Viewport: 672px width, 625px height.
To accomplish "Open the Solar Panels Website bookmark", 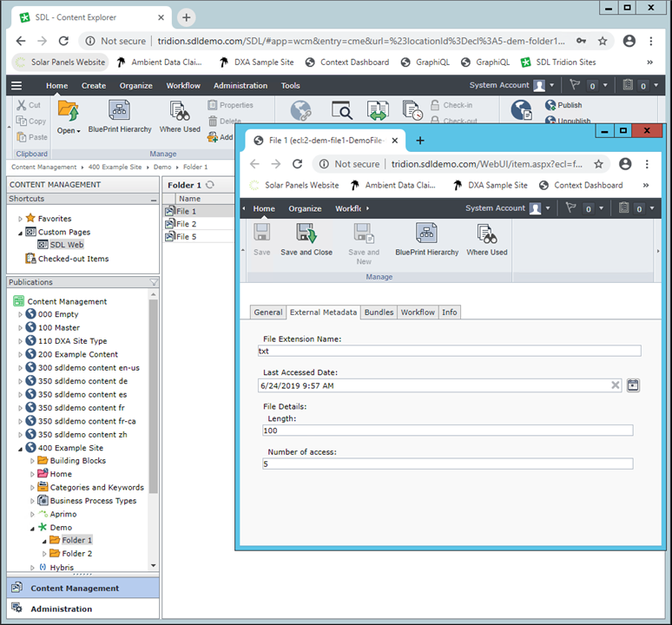I will click(61, 62).
